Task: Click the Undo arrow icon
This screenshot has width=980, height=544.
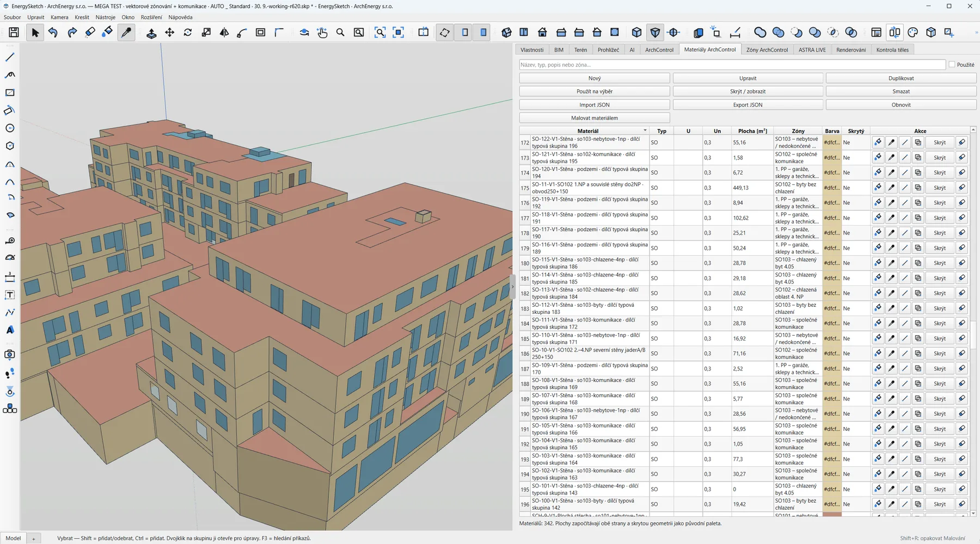Action: pyautogui.click(x=53, y=33)
